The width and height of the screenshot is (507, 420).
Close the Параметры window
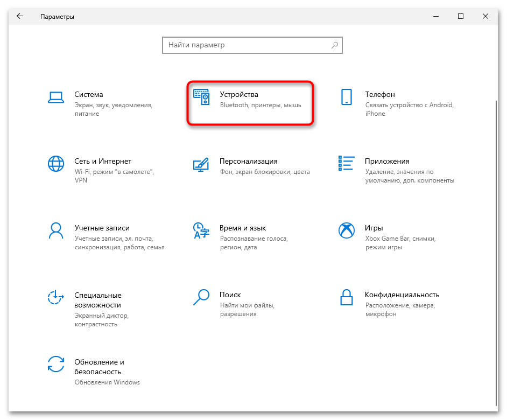485,16
